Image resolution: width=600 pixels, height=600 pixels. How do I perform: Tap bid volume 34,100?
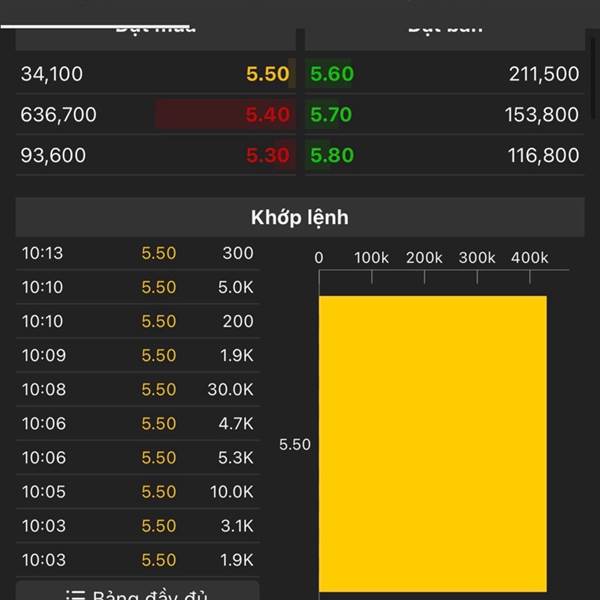(52, 74)
